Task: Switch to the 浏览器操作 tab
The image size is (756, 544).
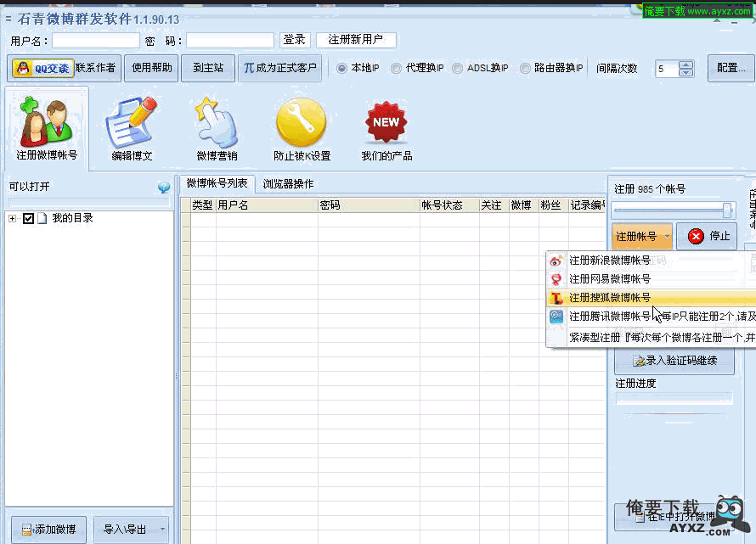Action: coord(288,184)
